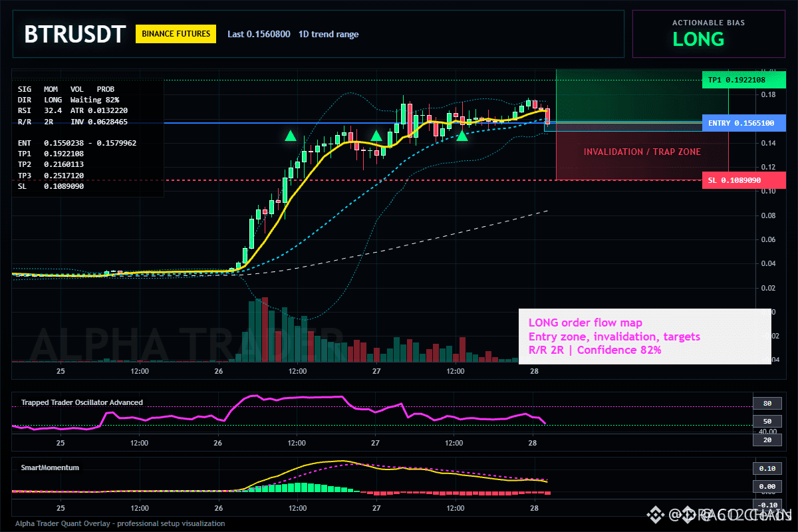The height and width of the screenshot is (532, 798).
Task: Click the TP2 0.2160113 row
Action: click(51, 165)
